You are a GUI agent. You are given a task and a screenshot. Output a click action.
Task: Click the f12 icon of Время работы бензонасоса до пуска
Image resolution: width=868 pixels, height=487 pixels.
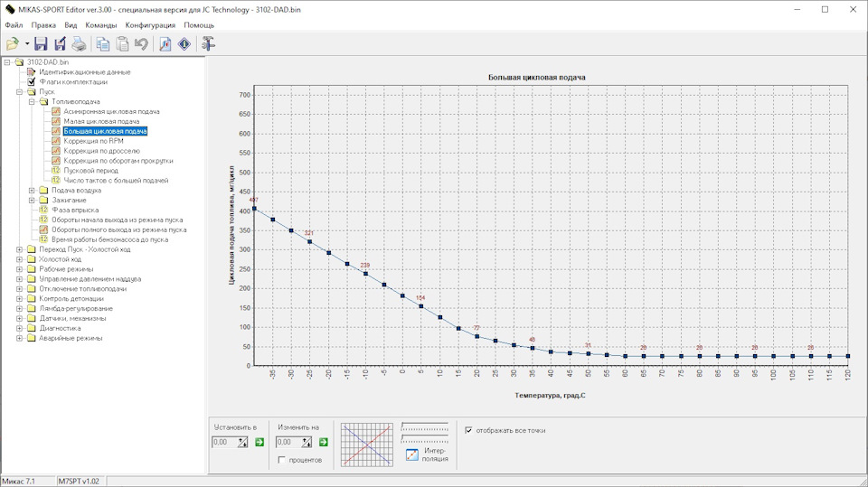[x=43, y=239]
